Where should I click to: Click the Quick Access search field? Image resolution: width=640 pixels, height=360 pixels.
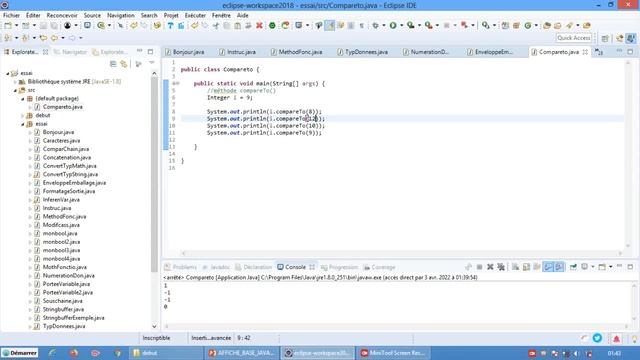573,38
